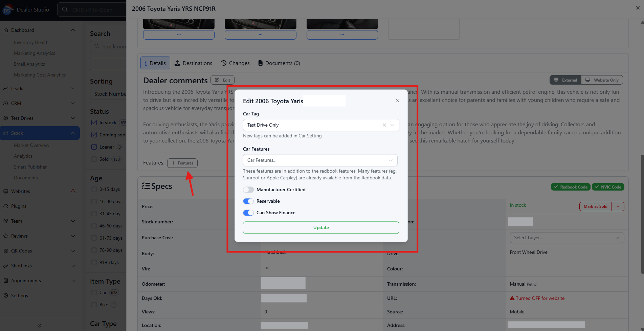The width and height of the screenshot is (644, 331).
Task: Click the CRM people icon in sidebar
Action: coord(6,103)
